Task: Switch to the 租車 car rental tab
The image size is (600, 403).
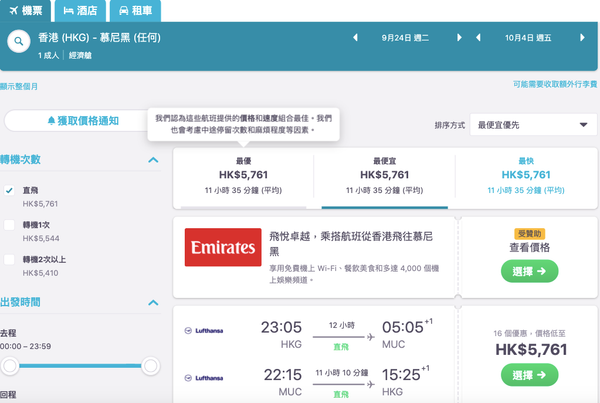Action: 135,11
